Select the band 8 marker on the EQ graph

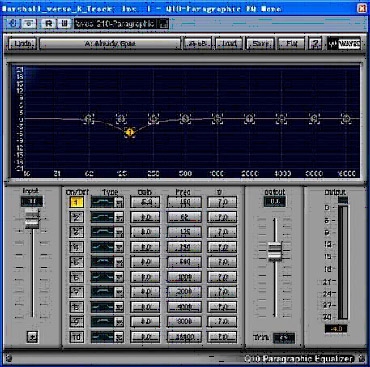tap(282, 119)
